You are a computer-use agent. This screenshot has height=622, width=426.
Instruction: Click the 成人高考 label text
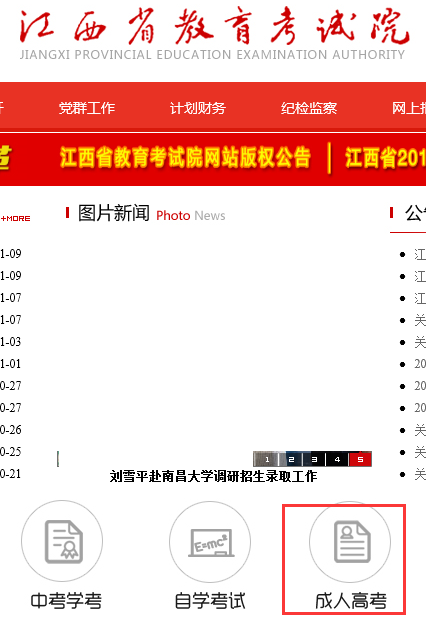click(351, 601)
